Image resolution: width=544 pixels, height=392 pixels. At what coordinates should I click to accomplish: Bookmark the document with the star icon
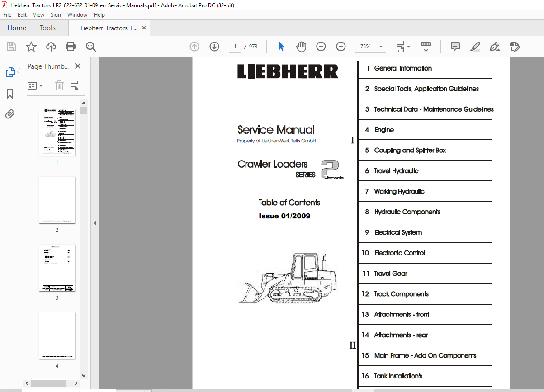pyautogui.click(x=31, y=47)
